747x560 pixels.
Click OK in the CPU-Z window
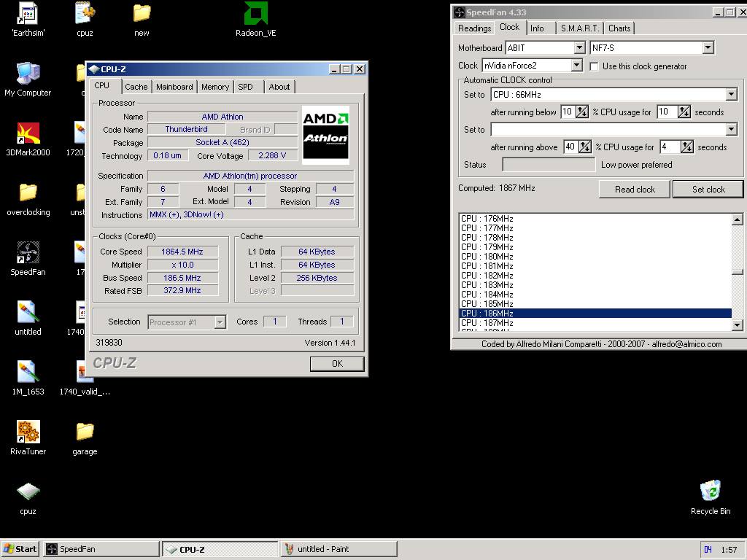pos(337,364)
